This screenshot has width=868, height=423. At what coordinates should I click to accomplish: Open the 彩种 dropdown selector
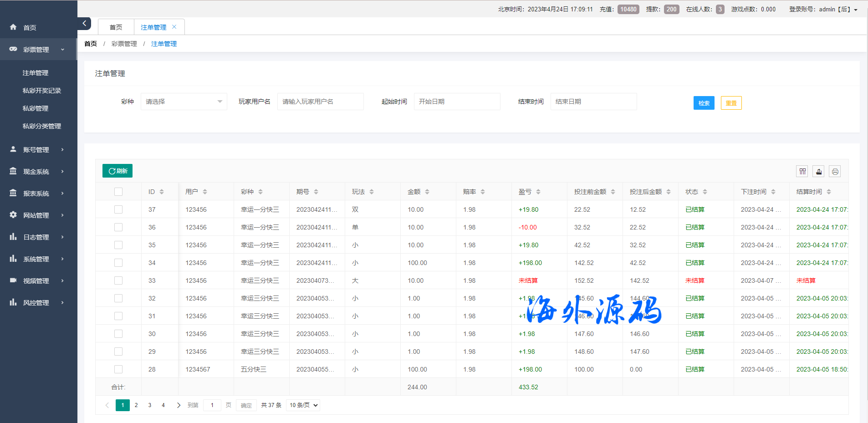click(x=184, y=102)
